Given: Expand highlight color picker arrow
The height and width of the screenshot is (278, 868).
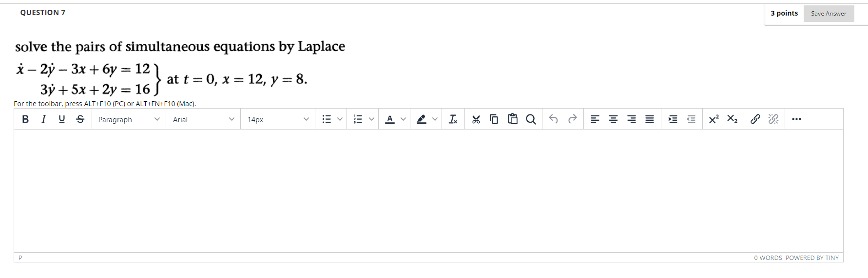Looking at the screenshot, I should (x=435, y=119).
